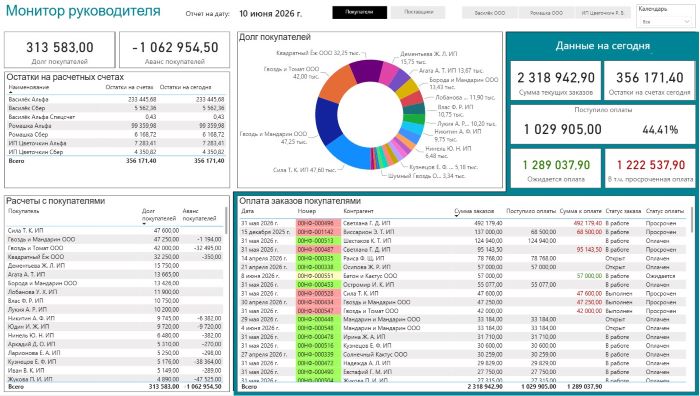This screenshot has width=700, height=396.
Task: Sort orders by Контрагент column header
Action: pos(358,211)
